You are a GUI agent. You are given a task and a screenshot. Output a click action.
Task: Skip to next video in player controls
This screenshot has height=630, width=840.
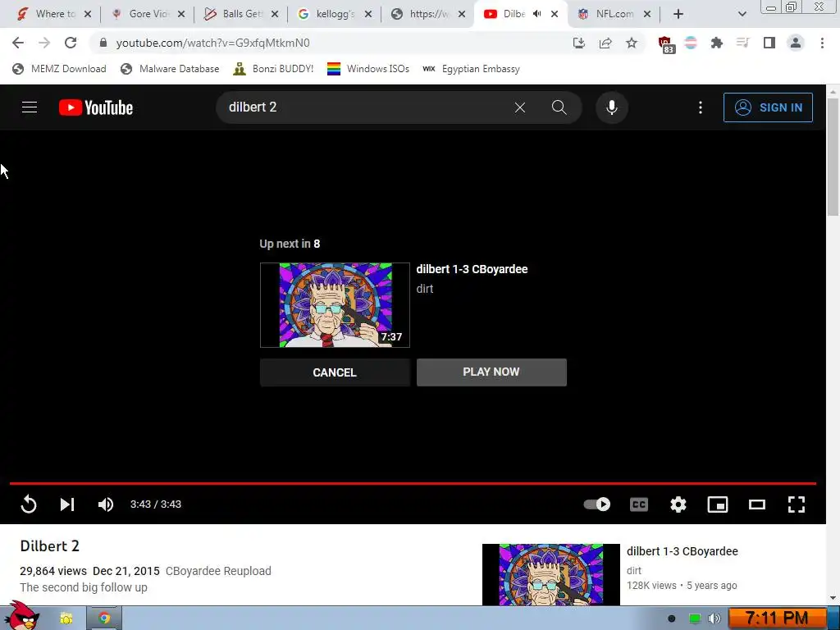coord(67,504)
